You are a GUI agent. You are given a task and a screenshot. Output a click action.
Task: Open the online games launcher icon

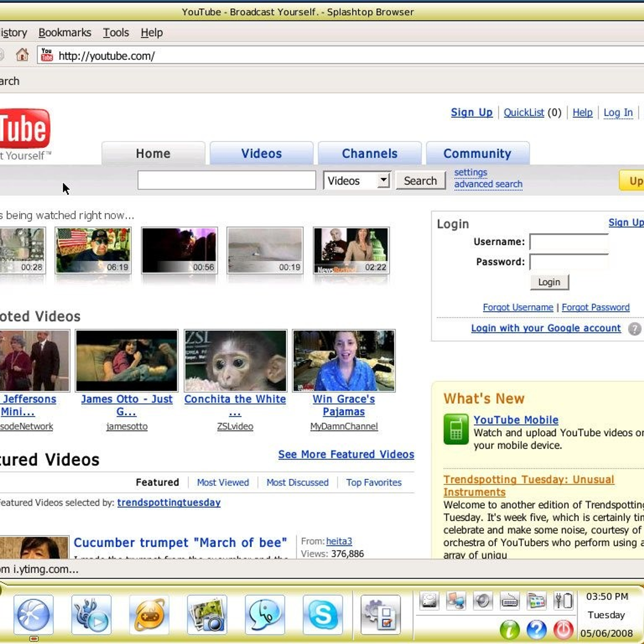149,615
